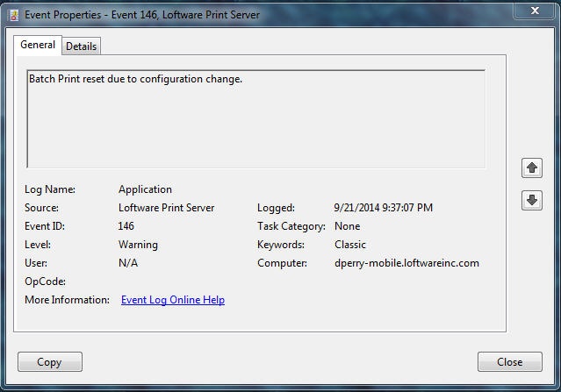561x392 pixels.
Task: Click the Event Properties title bar icon
Action: [12, 15]
